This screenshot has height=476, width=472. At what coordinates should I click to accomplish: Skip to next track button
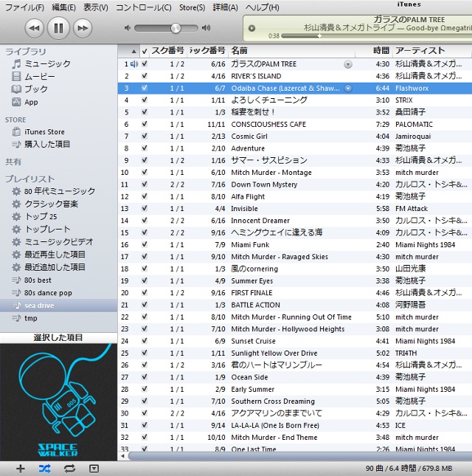click(83, 28)
